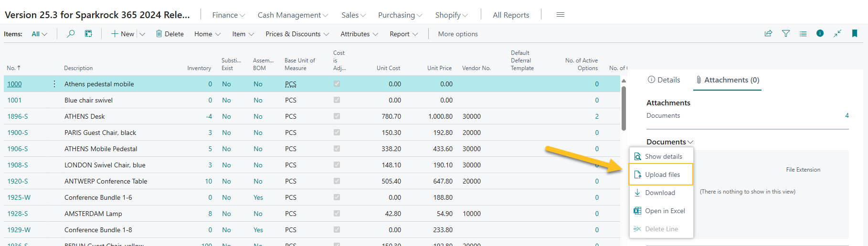Toggle Cost is Adjusted checkbox for ATHENS Desk

pyautogui.click(x=337, y=116)
